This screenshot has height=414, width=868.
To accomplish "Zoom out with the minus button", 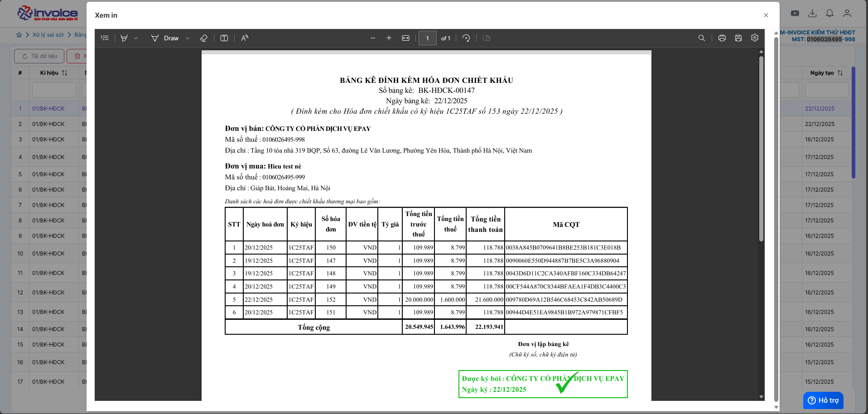I will [373, 38].
